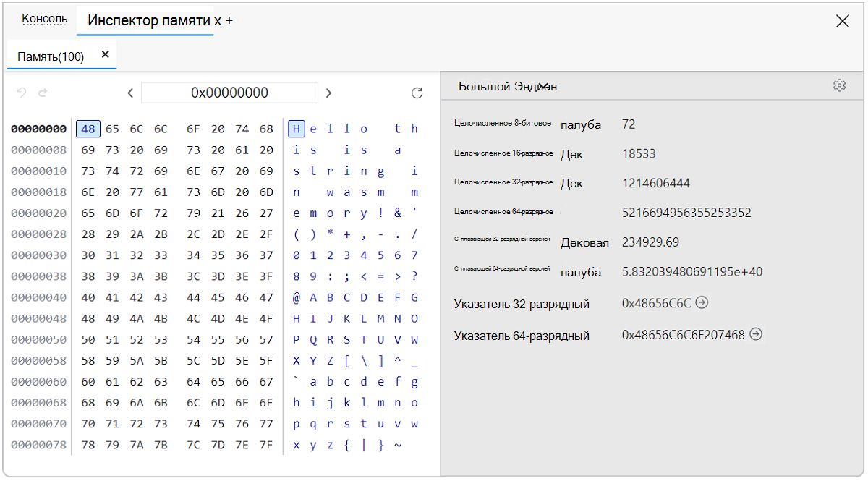This screenshot has width=868, height=481.
Task: Click the Целочисленное 64-разрядное label
Action: (503, 212)
